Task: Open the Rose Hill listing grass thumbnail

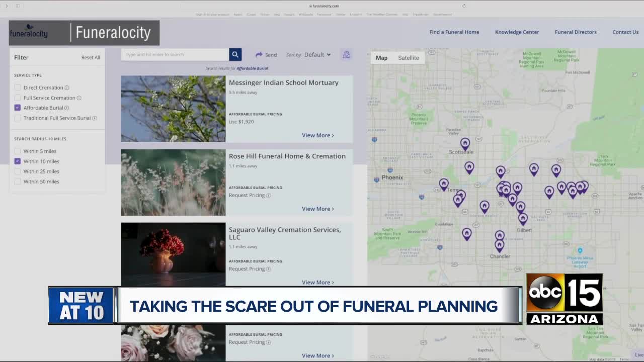Action: [x=173, y=183]
